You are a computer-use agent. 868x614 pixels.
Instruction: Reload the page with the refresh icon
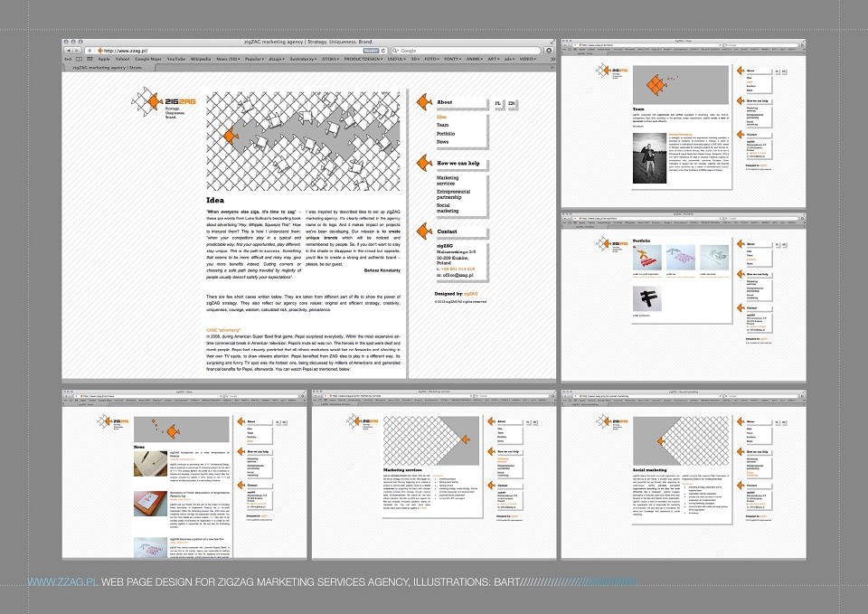click(x=383, y=51)
